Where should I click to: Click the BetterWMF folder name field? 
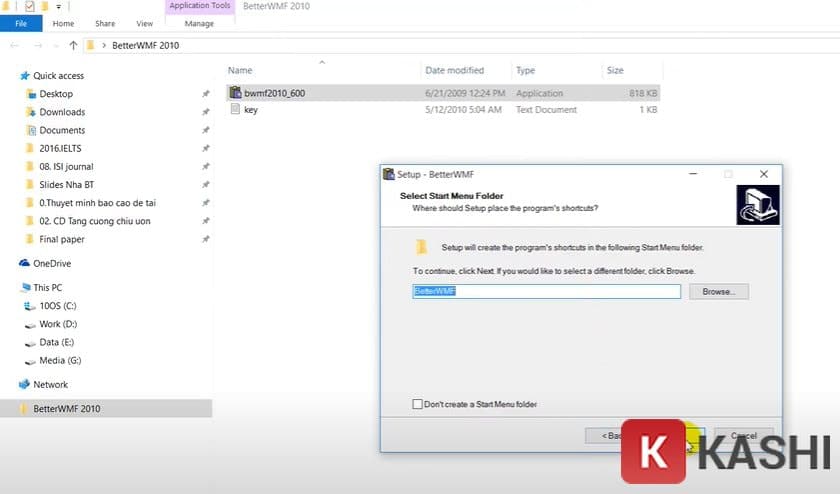(546, 292)
